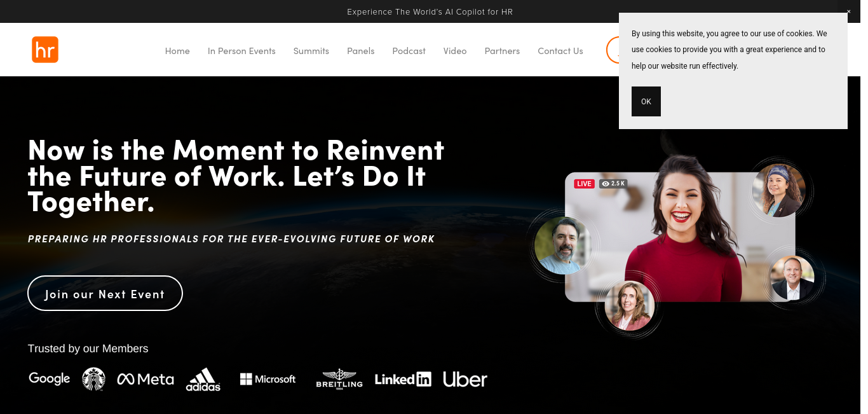Click the adidas logo
The width and height of the screenshot is (868, 414).
click(x=203, y=380)
